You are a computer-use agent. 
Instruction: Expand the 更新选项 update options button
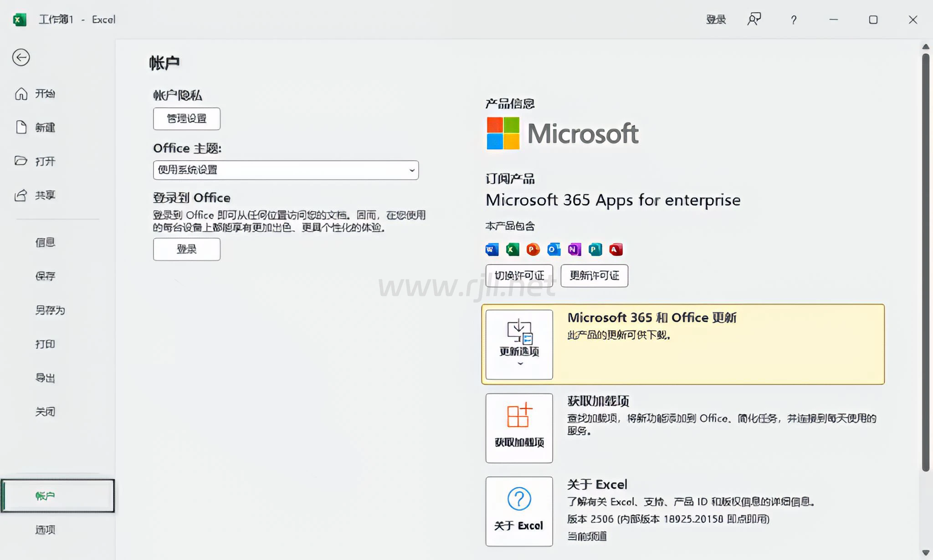pos(519,345)
